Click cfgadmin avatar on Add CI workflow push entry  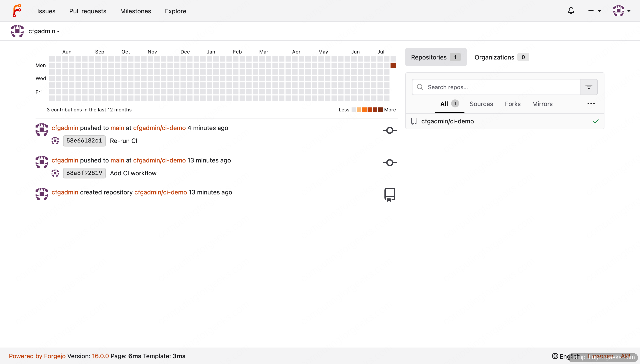[x=42, y=162]
